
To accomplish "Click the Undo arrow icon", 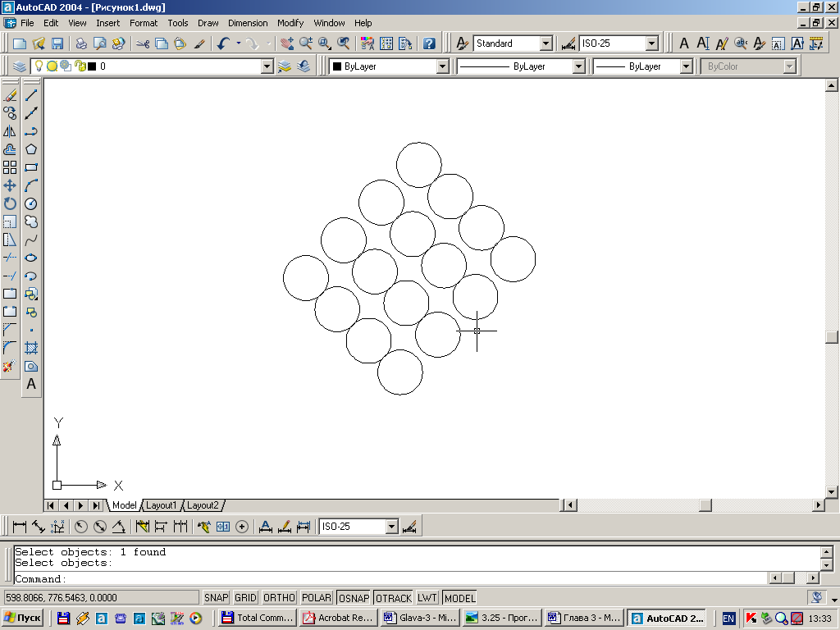I will pos(223,43).
